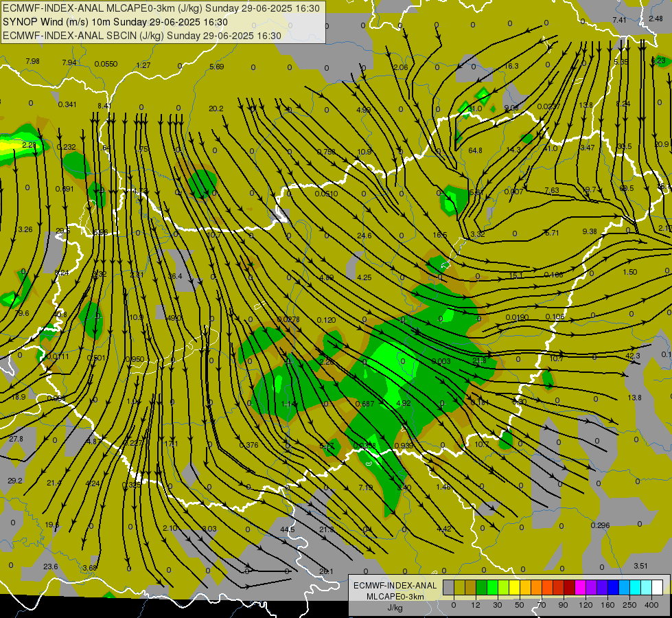Click the grid value 7.98
Image resolution: width=672 pixels, height=618 pixels.
(x=32, y=61)
